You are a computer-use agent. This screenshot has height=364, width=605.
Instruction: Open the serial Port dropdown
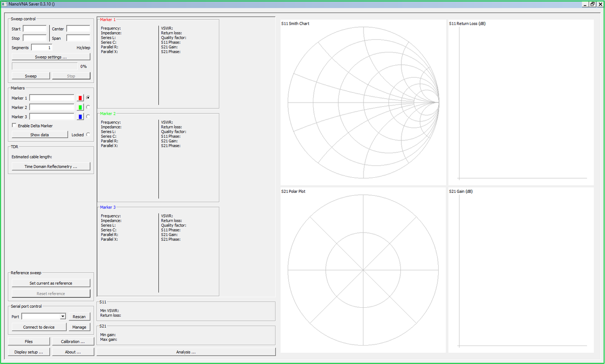click(44, 317)
